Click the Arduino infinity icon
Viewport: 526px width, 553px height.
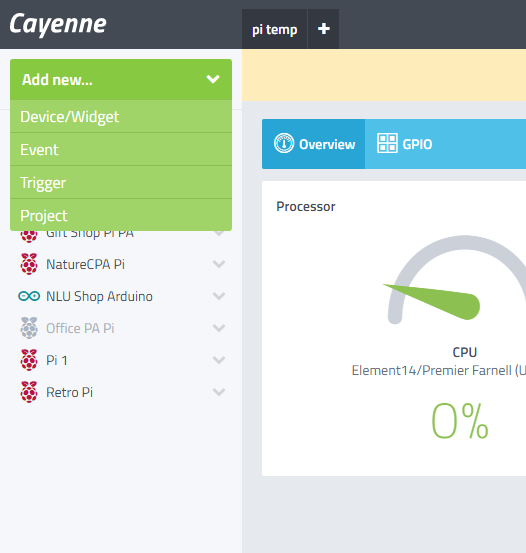tap(29, 296)
